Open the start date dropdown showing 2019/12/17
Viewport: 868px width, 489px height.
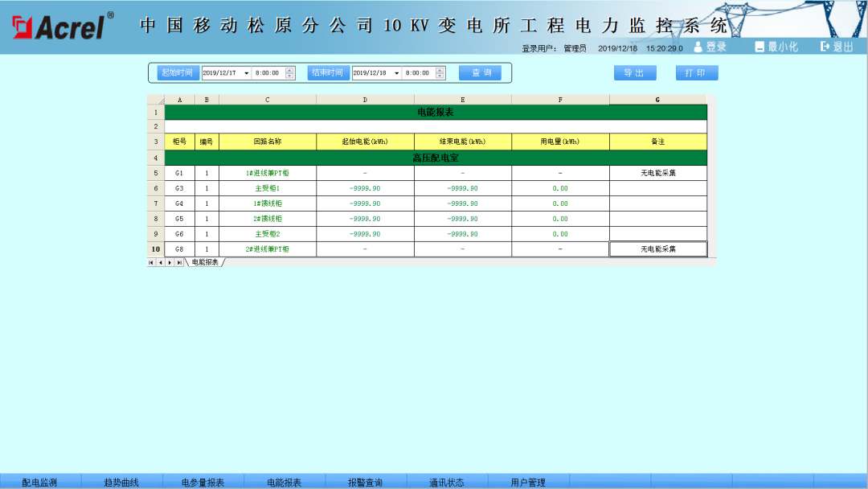247,72
